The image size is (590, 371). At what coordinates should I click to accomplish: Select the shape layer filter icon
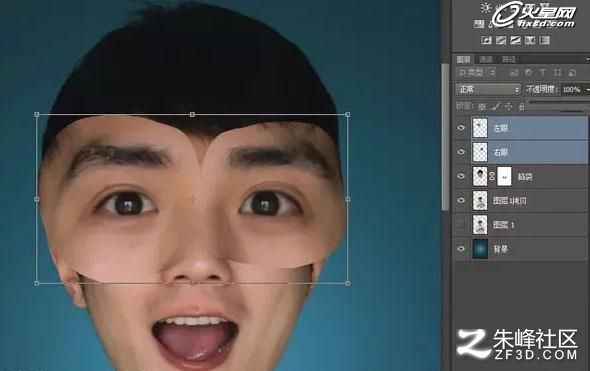(x=558, y=72)
